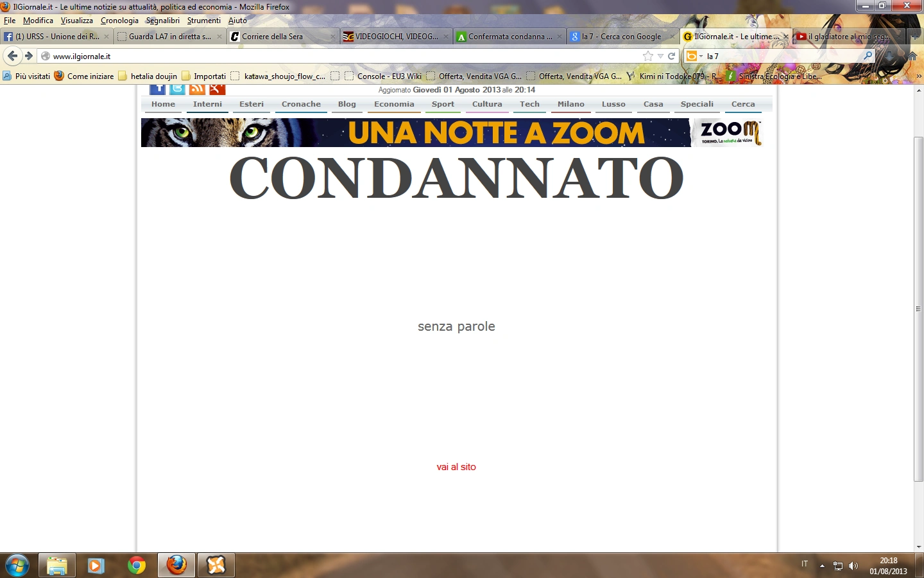
Task: Open the bookmarks dropdown arrow beside the star
Action: (660, 56)
